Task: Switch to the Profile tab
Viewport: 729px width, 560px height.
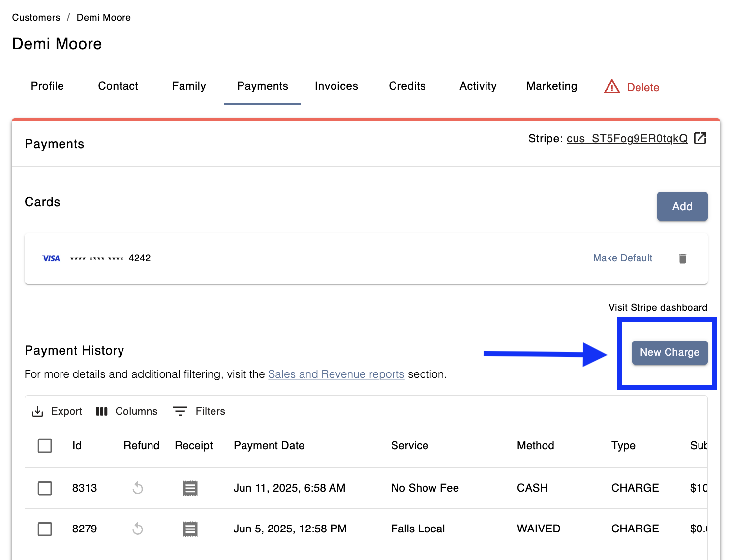Action: tap(47, 86)
